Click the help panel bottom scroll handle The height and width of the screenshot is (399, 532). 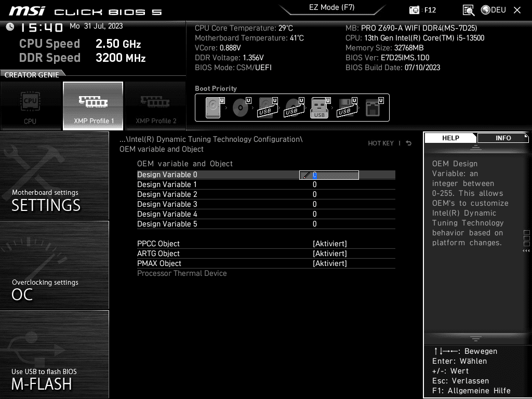(476, 338)
